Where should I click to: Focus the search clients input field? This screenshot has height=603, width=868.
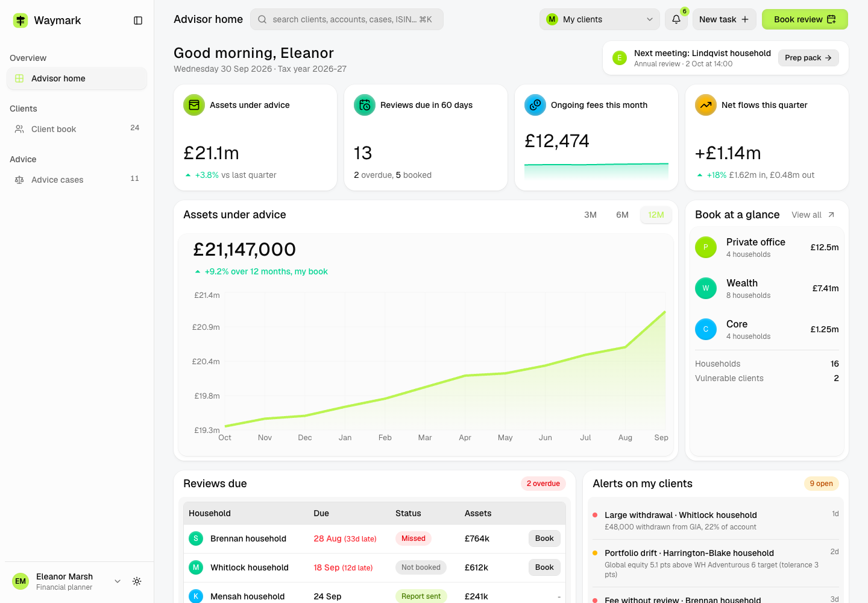(x=347, y=19)
